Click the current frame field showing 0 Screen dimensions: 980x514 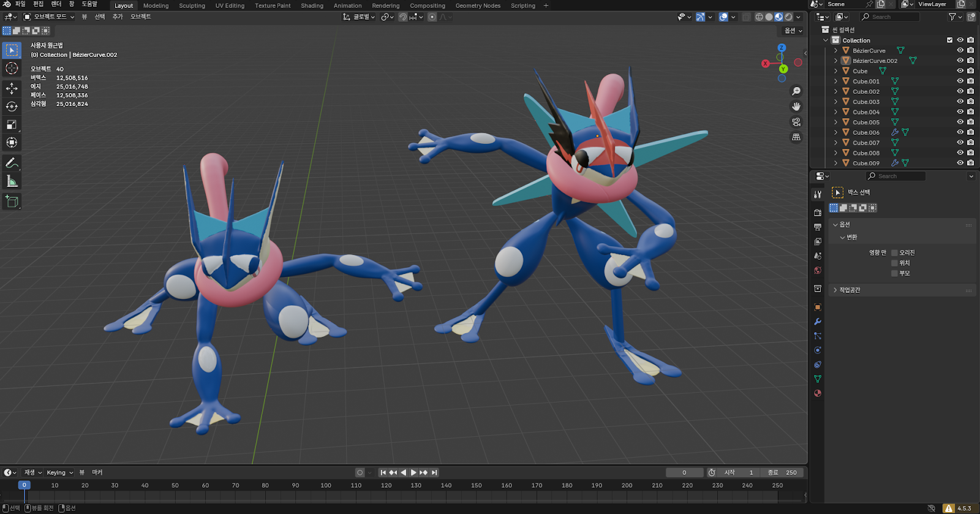pos(684,472)
